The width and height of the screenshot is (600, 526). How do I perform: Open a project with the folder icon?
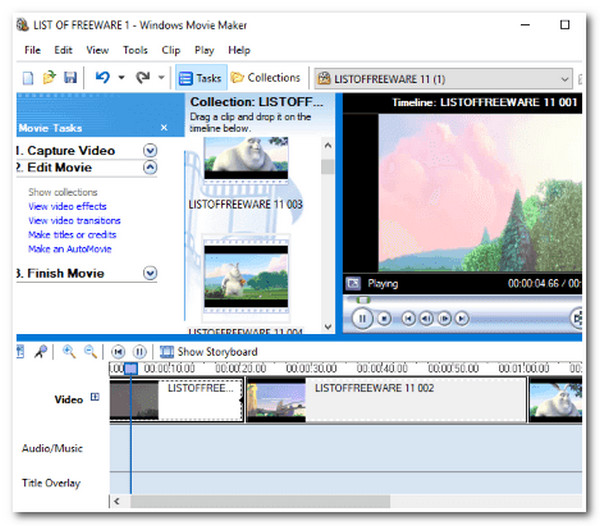click(x=49, y=78)
